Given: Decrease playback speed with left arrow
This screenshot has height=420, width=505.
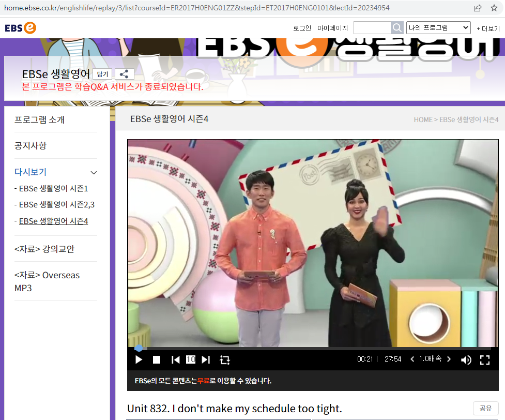Looking at the screenshot, I should tap(412, 359).
